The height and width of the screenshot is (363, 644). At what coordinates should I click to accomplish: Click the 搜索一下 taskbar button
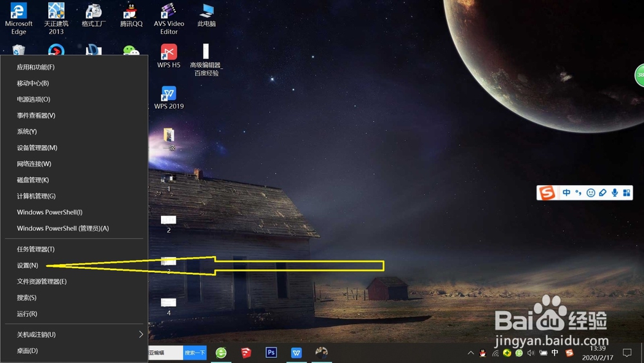[x=194, y=353]
